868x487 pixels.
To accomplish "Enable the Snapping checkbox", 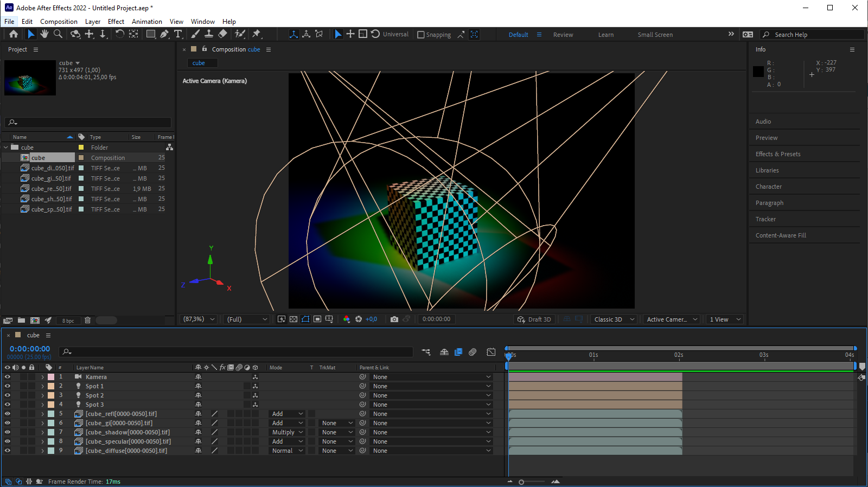I will 420,35.
